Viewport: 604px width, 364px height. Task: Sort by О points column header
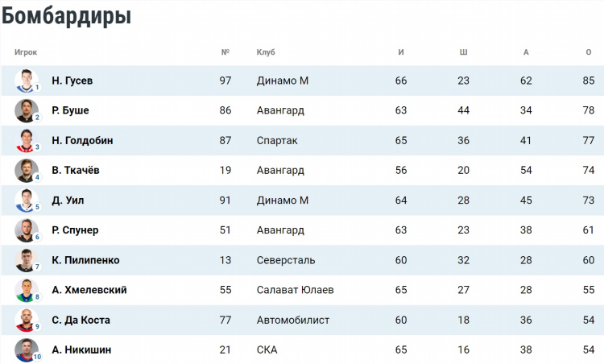(588, 52)
